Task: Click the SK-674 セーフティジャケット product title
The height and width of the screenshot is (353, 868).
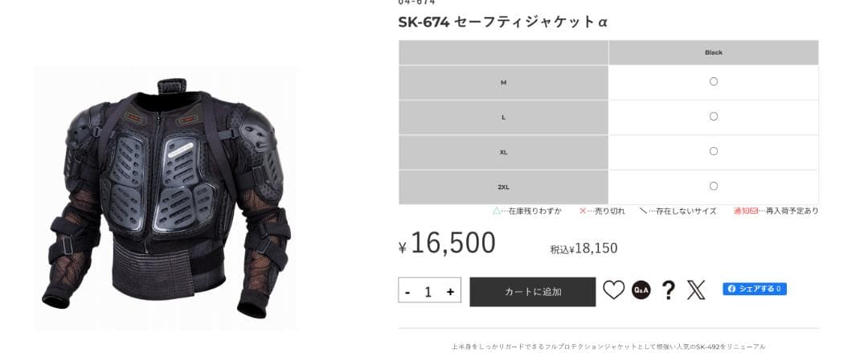Action: (502, 23)
